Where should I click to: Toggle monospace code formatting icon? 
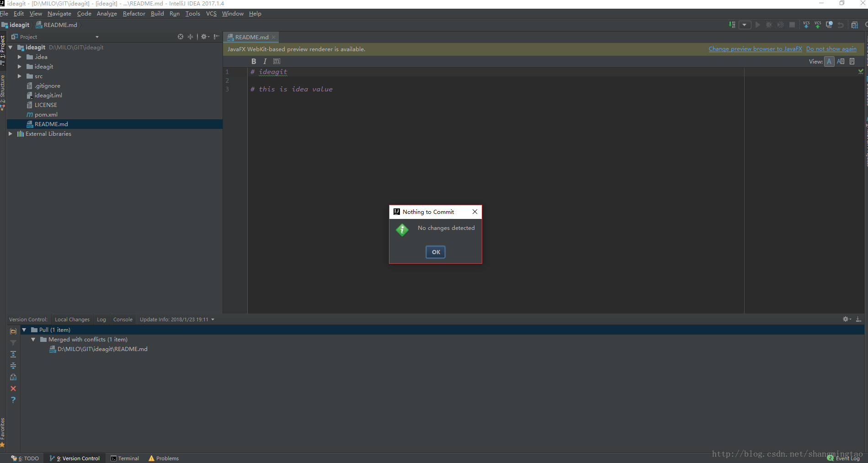pyautogui.click(x=277, y=61)
